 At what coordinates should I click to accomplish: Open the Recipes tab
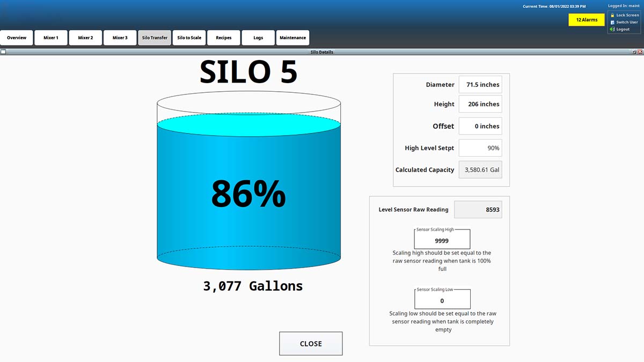point(224,38)
